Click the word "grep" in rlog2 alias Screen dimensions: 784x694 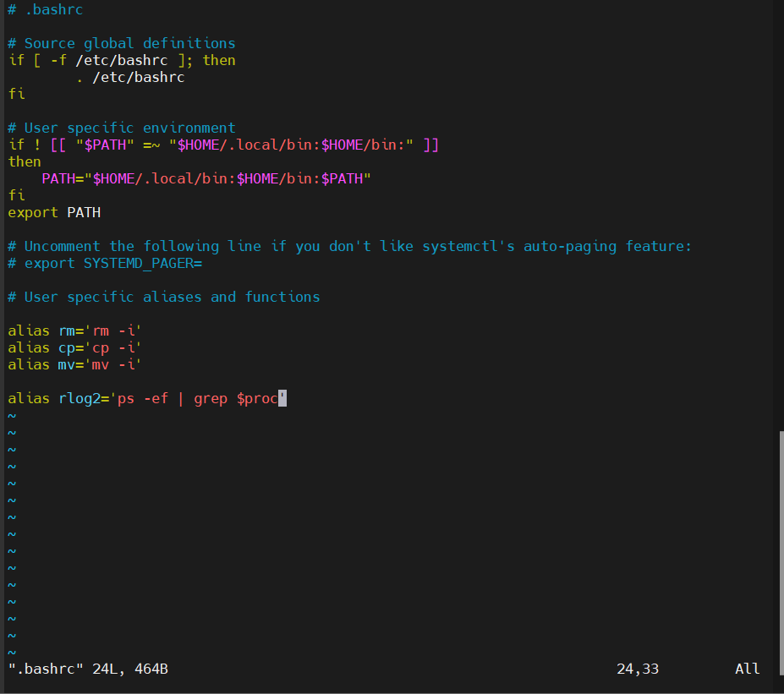[x=211, y=399]
